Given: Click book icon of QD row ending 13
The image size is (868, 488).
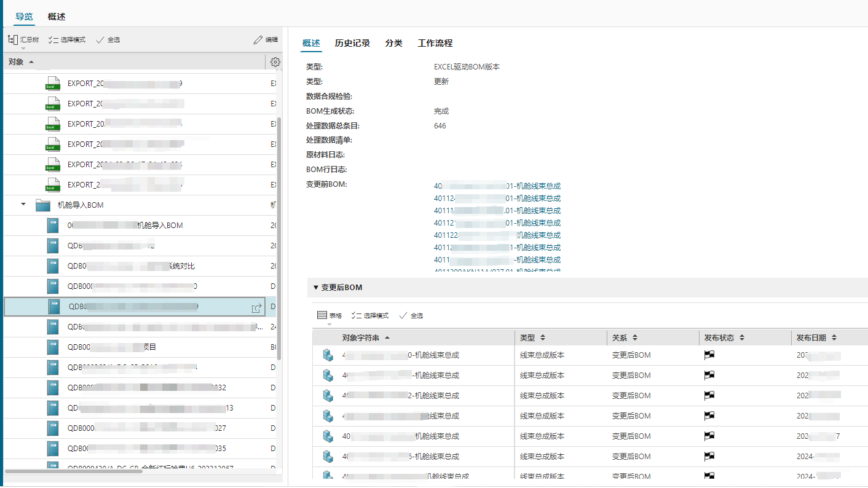Looking at the screenshot, I should (54, 408).
